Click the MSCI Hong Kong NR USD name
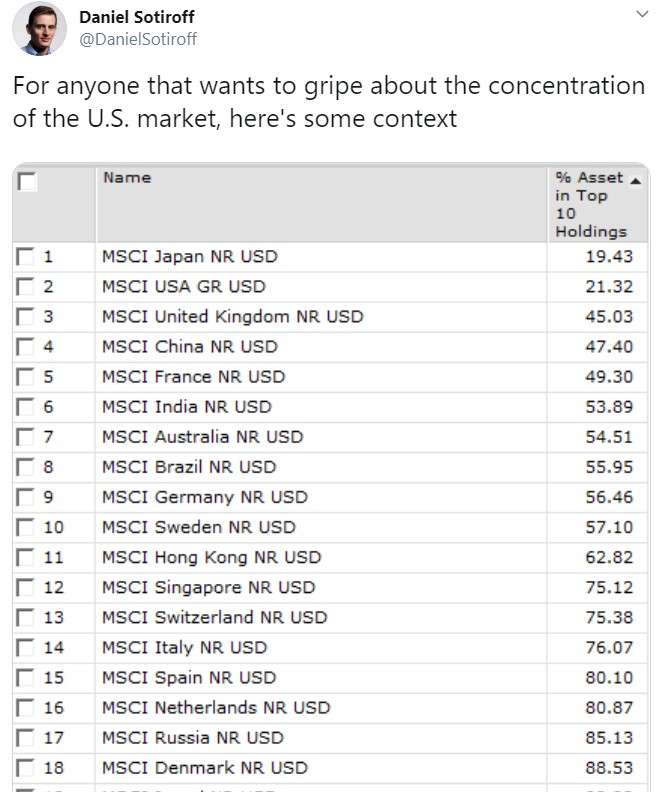Viewport: 658px width, 792px height. coord(212,557)
